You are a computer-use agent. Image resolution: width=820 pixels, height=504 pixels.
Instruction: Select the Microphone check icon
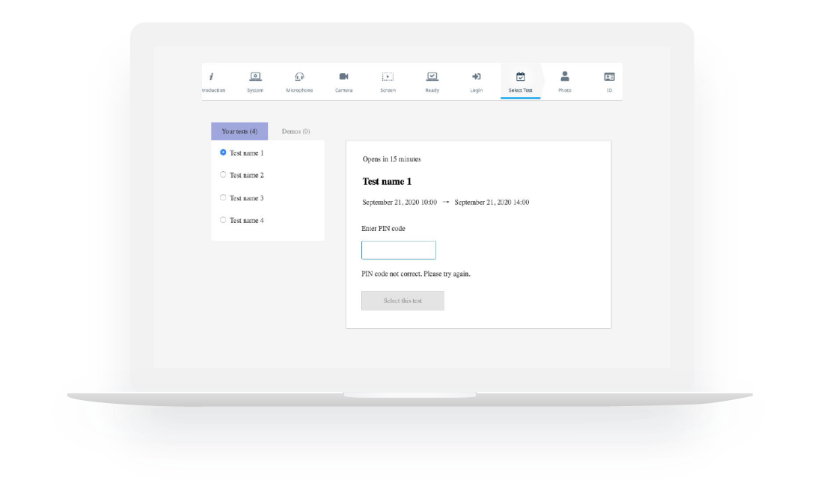299,76
